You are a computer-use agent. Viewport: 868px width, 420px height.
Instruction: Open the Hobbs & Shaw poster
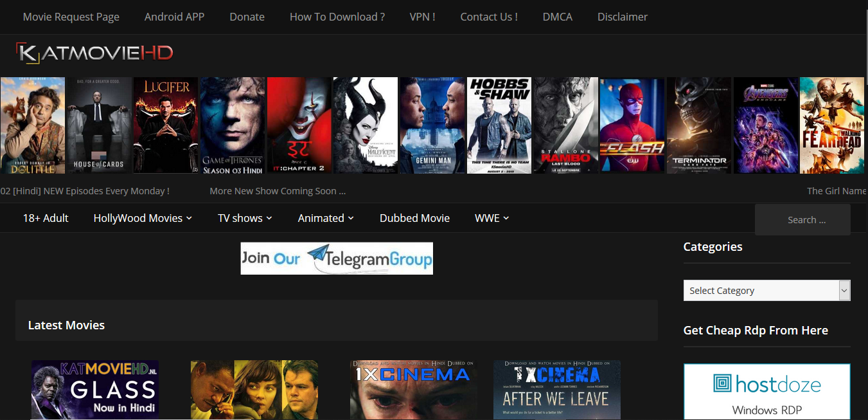click(x=499, y=125)
